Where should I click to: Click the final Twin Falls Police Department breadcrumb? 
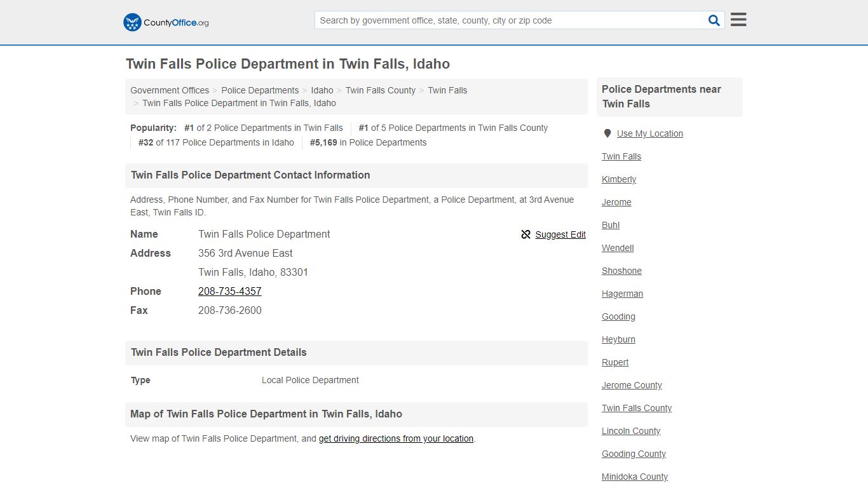(239, 103)
